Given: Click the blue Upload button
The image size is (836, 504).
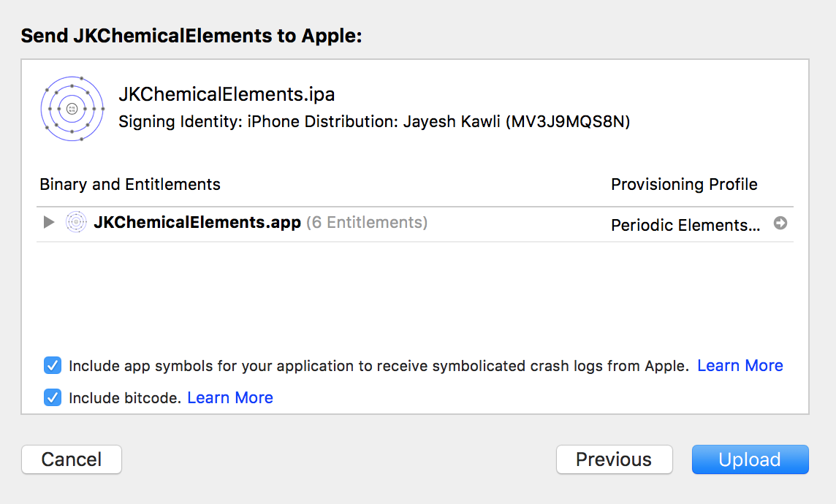Looking at the screenshot, I should click(x=750, y=459).
